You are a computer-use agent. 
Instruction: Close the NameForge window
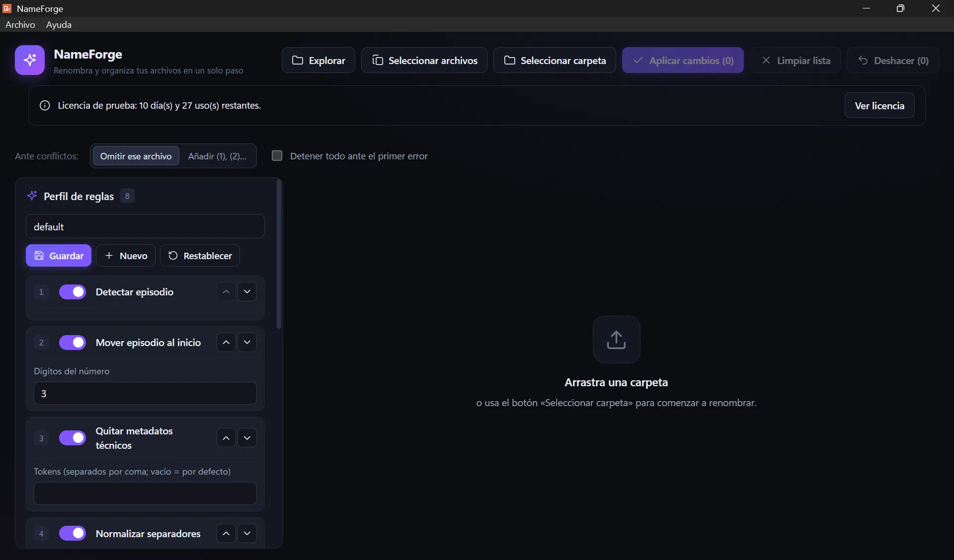coord(936,8)
